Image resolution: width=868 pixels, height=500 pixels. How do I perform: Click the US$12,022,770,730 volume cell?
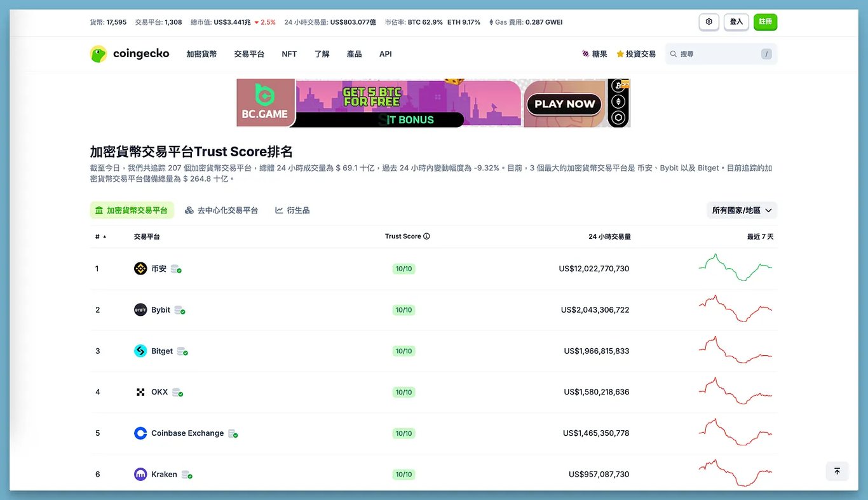594,269
